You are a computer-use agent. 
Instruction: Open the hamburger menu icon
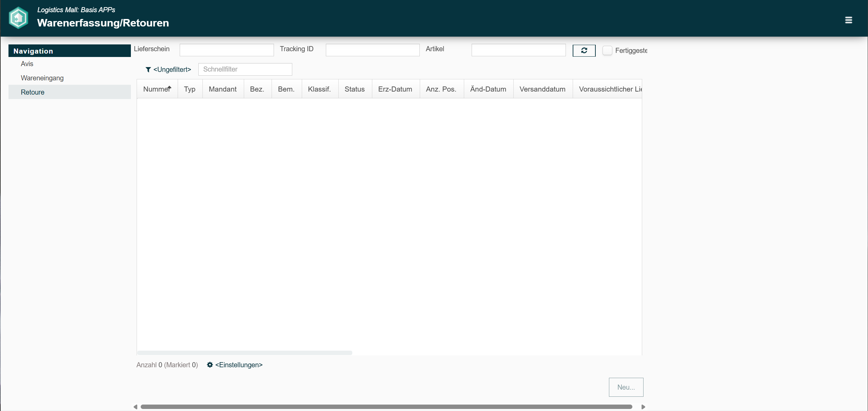tap(848, 20)
